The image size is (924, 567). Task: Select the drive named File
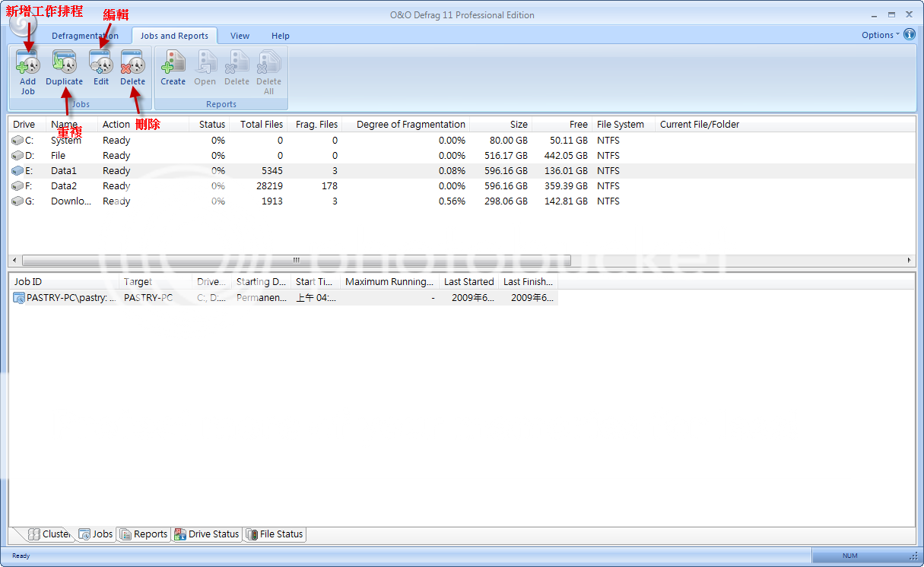[58, 156]
